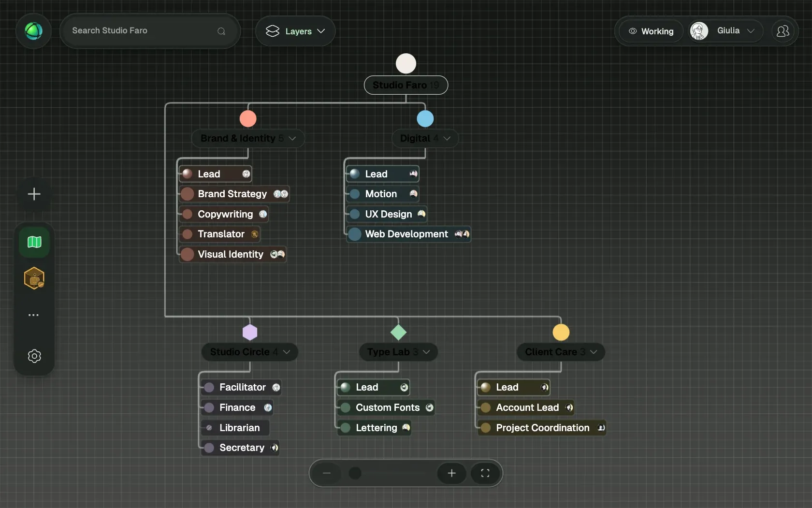Click the fit-to-screen button
This screenshot has height=508, width=812.
(485, 473)
